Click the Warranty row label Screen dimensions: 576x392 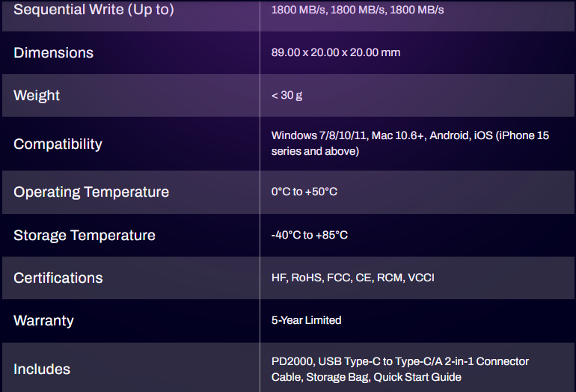43,321
